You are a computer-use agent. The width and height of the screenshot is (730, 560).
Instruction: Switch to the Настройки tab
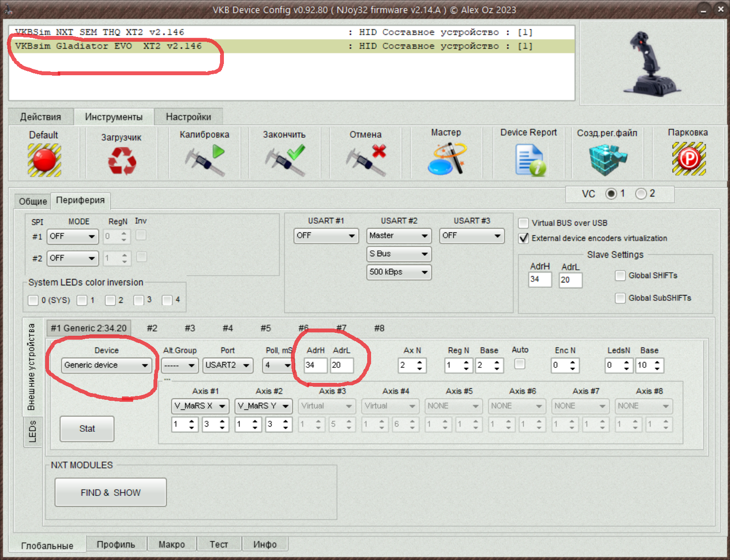point(188,117)
